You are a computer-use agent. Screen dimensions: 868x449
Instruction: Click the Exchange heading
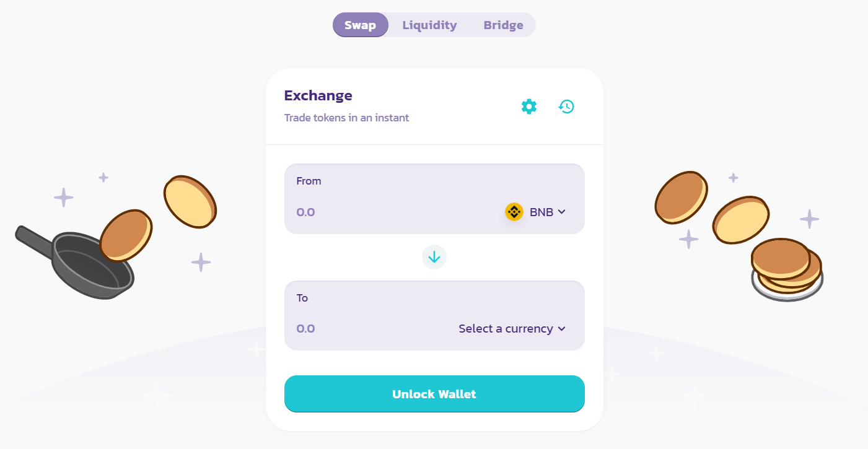coord(318,95)
